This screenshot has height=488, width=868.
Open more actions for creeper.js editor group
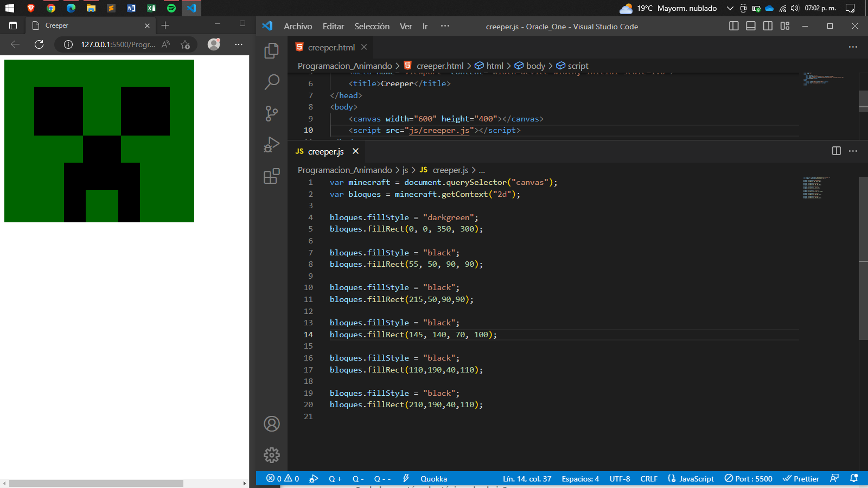(853, 151)
